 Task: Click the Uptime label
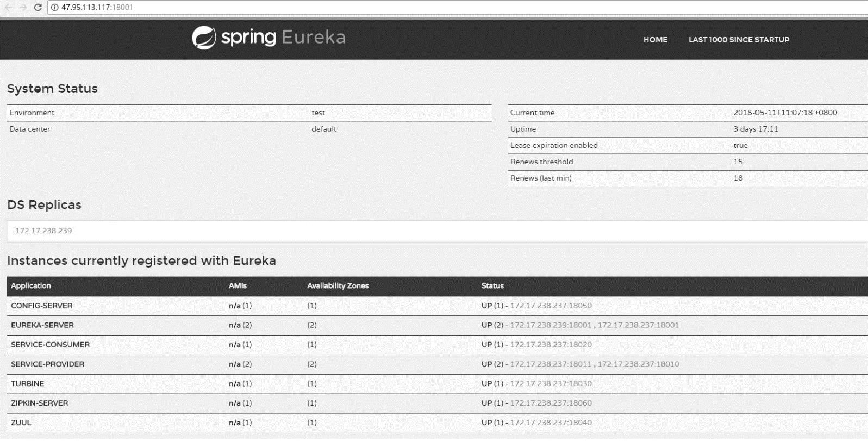point(523,129)
